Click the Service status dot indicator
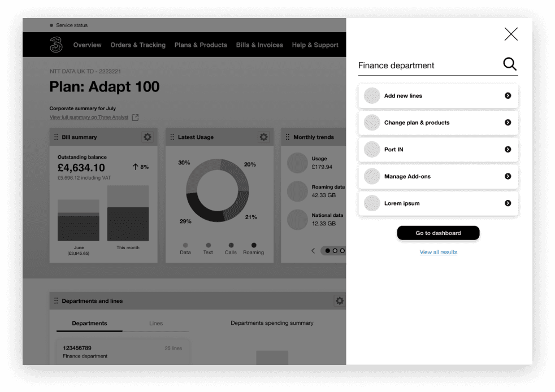The width and height of the screenshot is (555, 392). [51, 25]
